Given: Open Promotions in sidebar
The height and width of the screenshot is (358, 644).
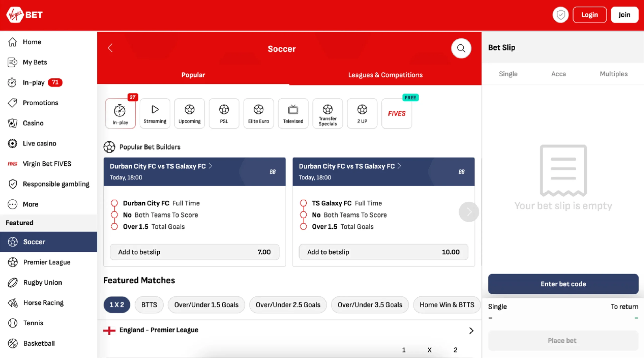Looking at the screenshot, I should pyautogui.click(x=49, y=103).
